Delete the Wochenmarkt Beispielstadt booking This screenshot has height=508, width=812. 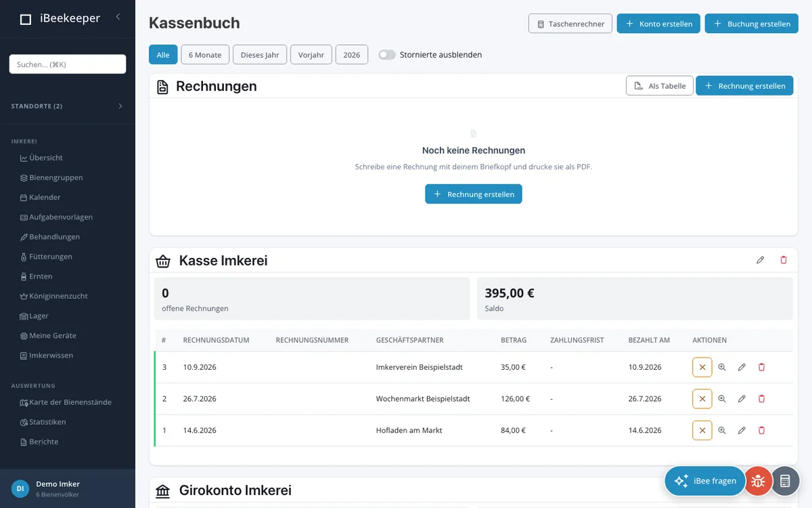761,399
